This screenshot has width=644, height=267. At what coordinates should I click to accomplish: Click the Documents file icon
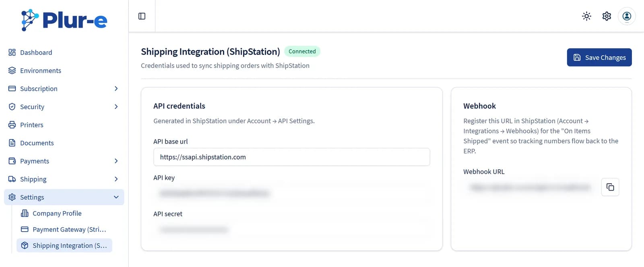point(12,143)
